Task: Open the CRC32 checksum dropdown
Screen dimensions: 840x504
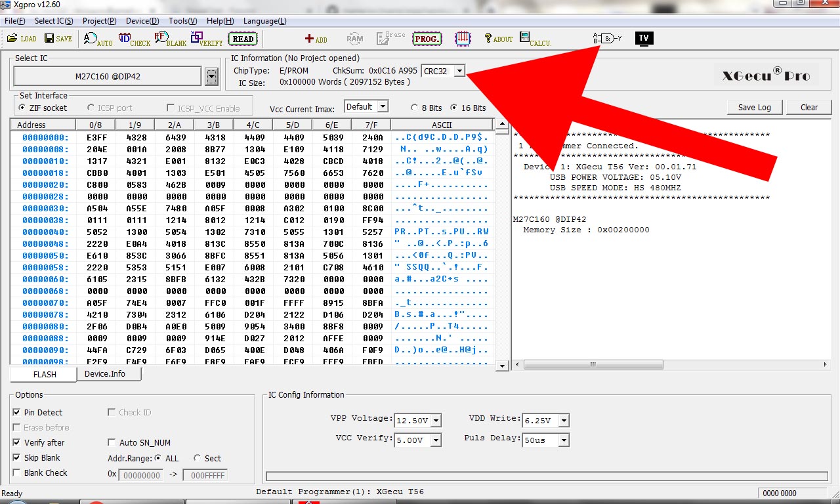Action: pos(459,71)
